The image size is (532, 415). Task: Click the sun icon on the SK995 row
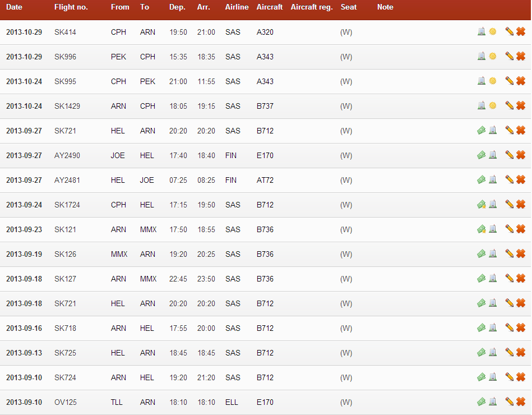[493, 81]
